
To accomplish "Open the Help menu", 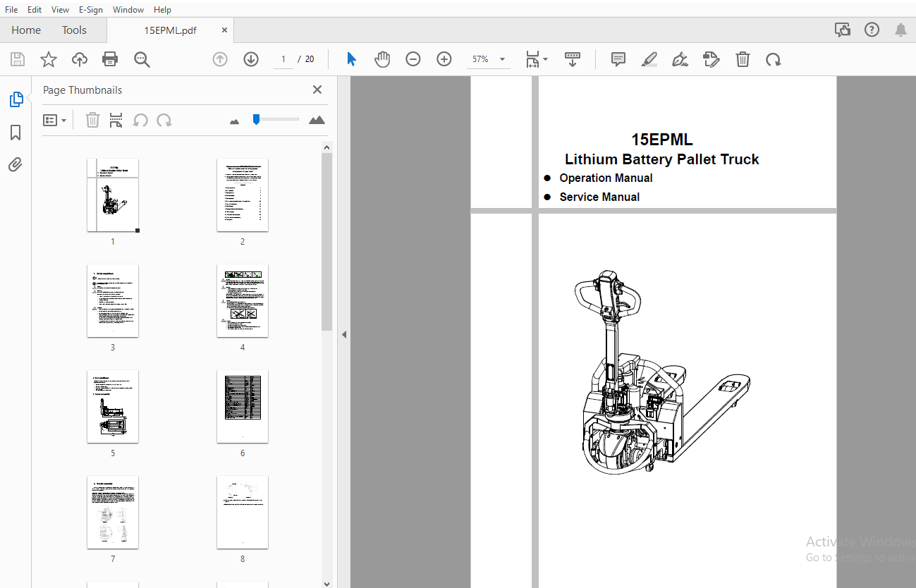I will tap(162, 10).
